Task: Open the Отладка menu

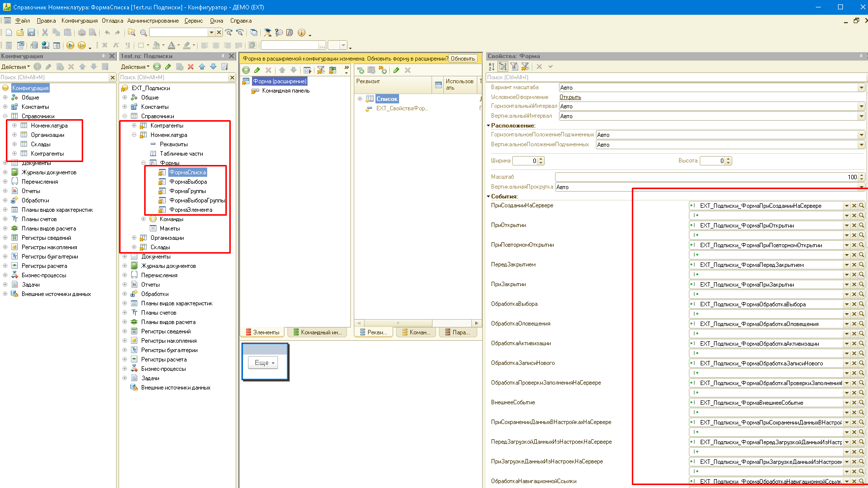Action: click(x=112, y=21)
